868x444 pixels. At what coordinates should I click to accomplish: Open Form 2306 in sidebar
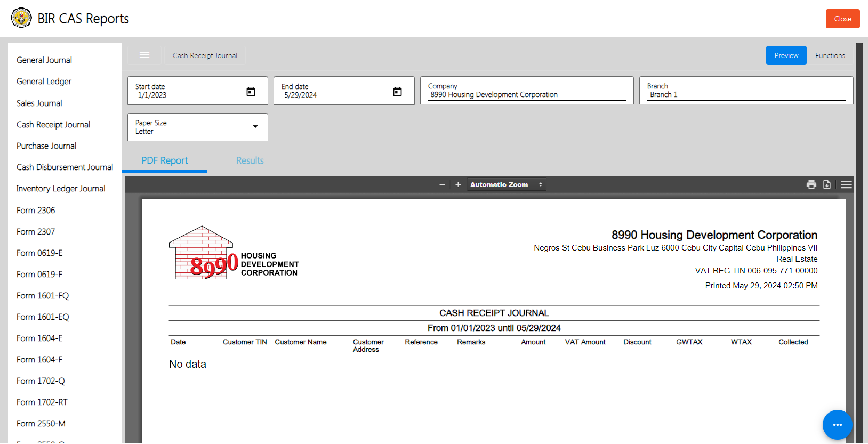coord(36,211)
